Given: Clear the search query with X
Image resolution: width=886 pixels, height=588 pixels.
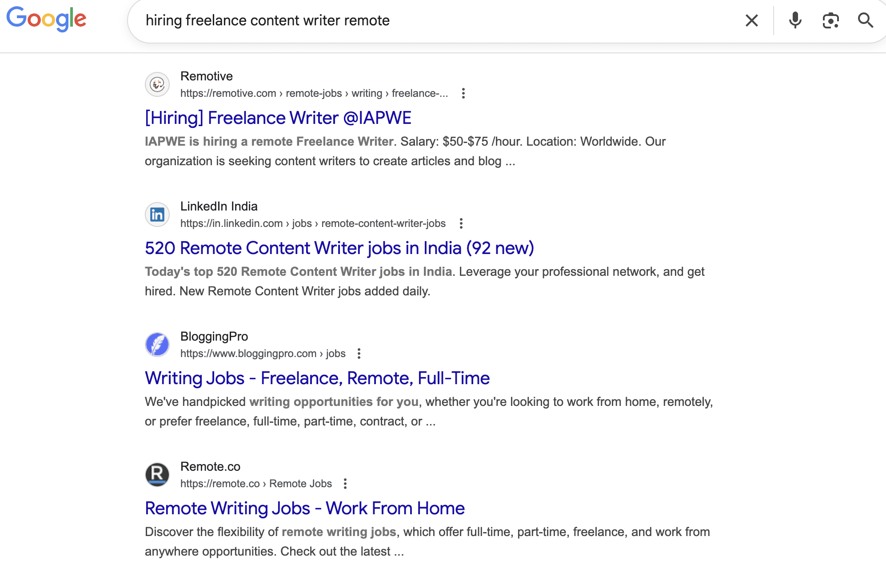Looking at the screenshot, I should coord(751,20).
